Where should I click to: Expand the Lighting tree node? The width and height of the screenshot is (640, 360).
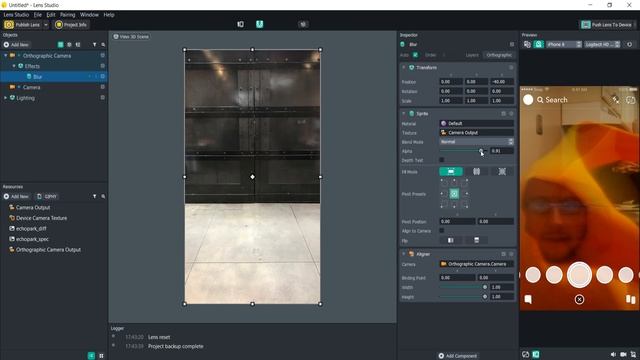pyautogui.click(x=6, y=98)
